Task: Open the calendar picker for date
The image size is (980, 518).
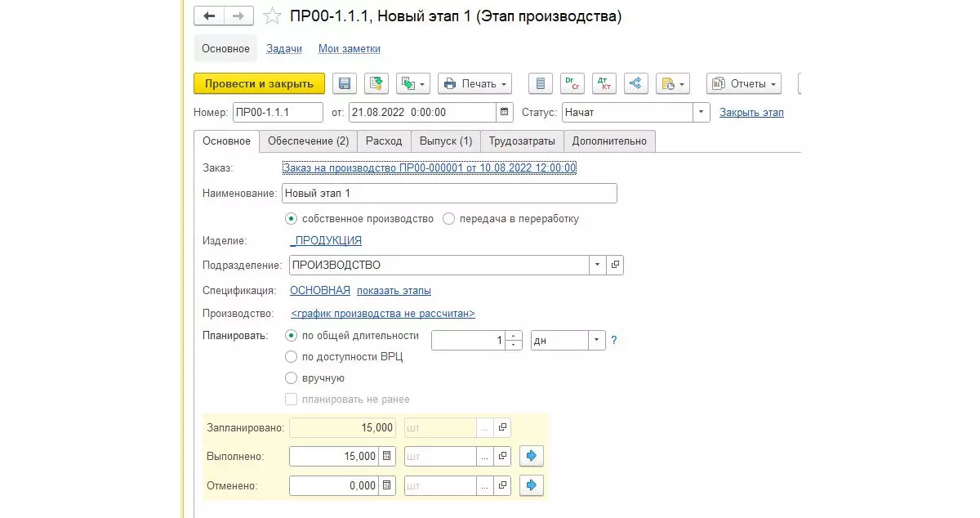Action: 506,112
